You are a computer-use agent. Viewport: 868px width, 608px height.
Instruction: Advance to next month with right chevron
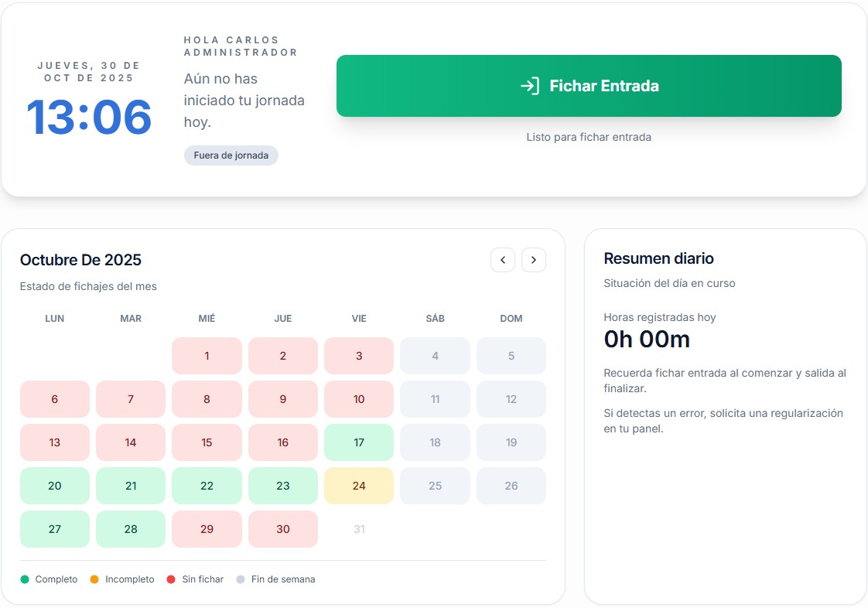click(x=534, y=260)
